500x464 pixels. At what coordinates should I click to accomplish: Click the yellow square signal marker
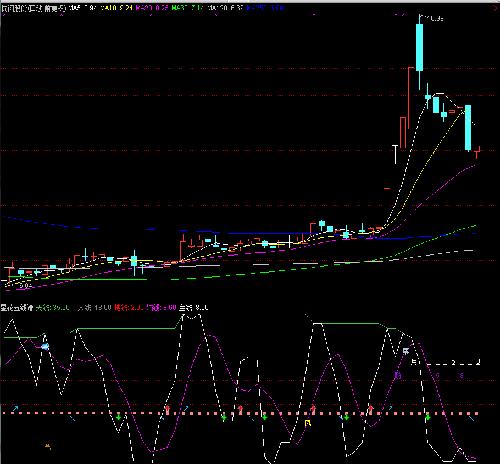coord(308,423)
